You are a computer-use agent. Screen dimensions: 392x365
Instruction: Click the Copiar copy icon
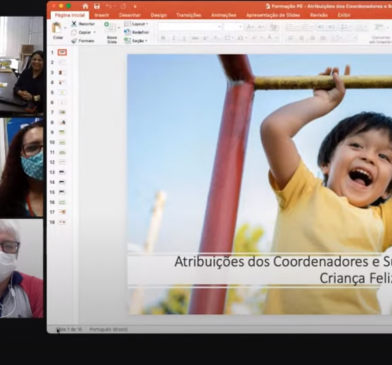pyautogui.click(x=83, y=32)
